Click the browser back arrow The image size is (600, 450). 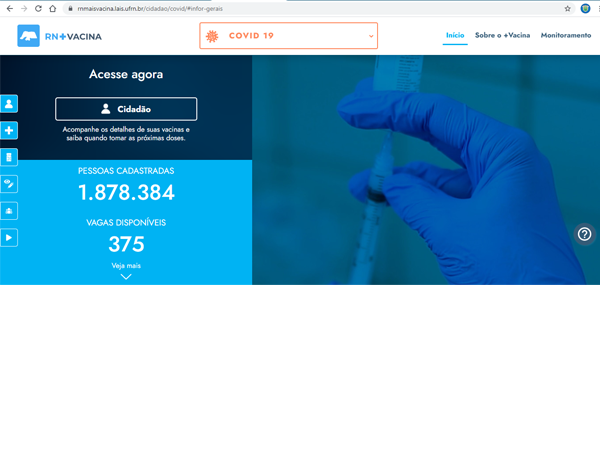tap(10, 8)
